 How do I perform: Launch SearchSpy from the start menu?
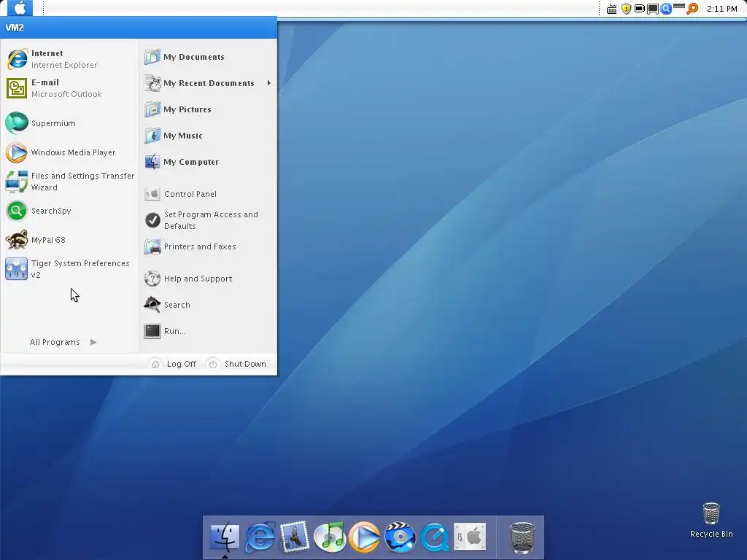(69, 211)
